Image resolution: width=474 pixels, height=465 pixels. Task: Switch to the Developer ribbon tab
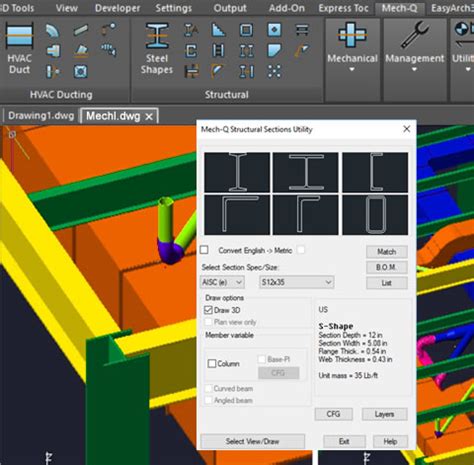(117, 8)
